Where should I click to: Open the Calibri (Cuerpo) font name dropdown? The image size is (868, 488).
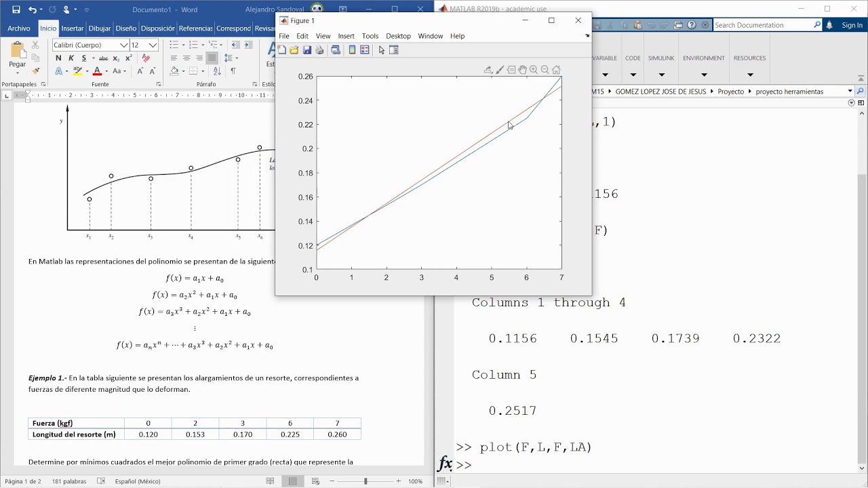(124, 45)
